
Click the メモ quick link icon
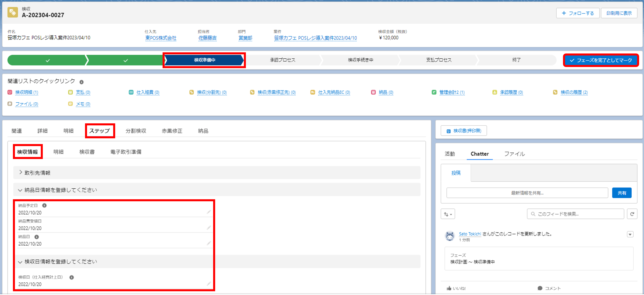[70, 104]
